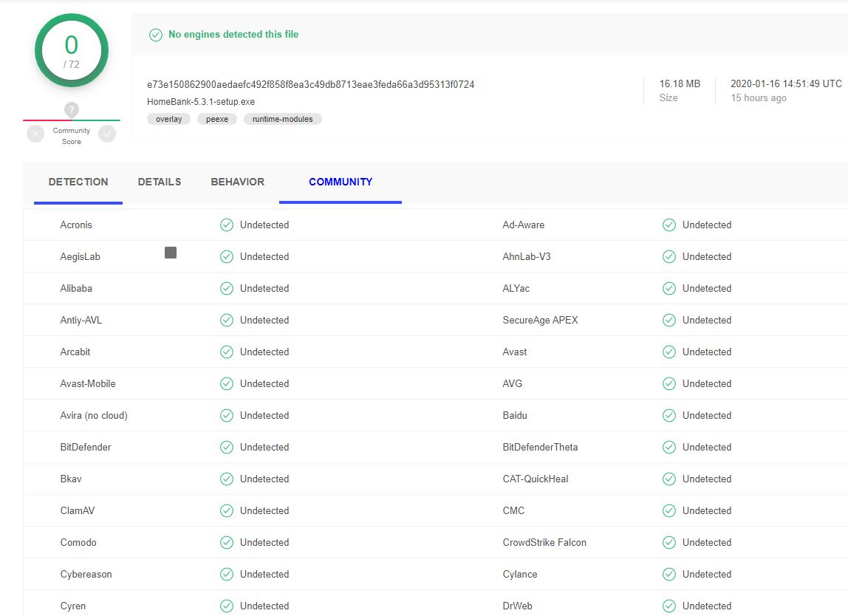Image resolution: width=848 pixels, height=616 pixels.
Task: Click the Avast undetected check icon
Action: 669,352
